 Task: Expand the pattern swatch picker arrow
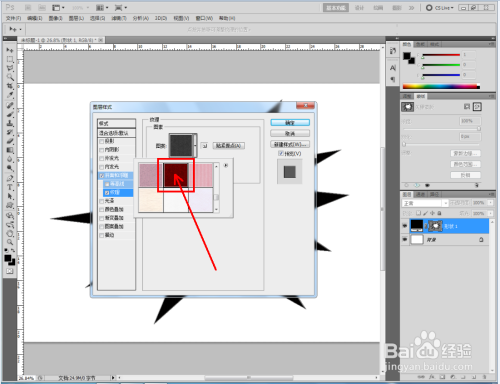(195, 145)
